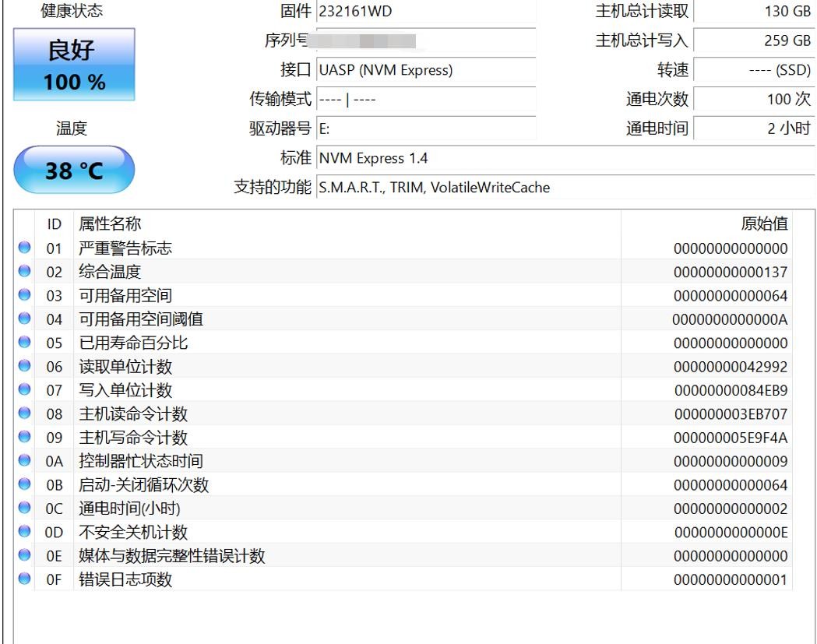
Task: Click the status light for 读取单位计数
Action: [23, 367]
